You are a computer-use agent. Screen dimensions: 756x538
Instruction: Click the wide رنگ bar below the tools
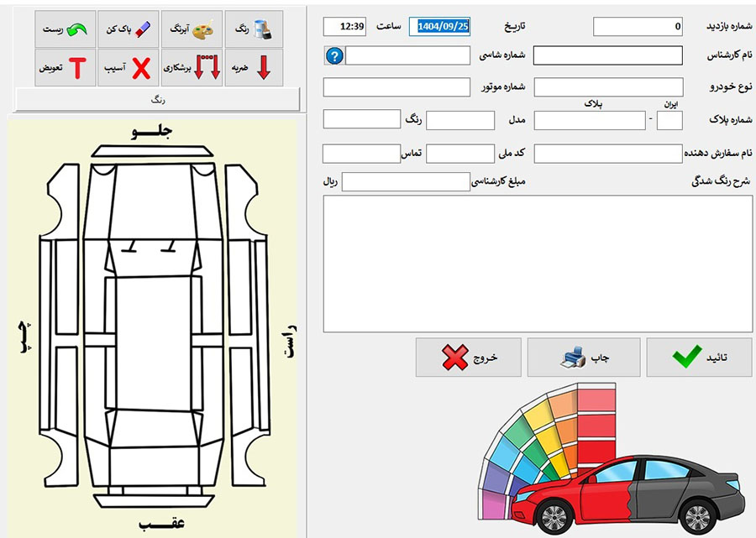click(x=157, y=100)
